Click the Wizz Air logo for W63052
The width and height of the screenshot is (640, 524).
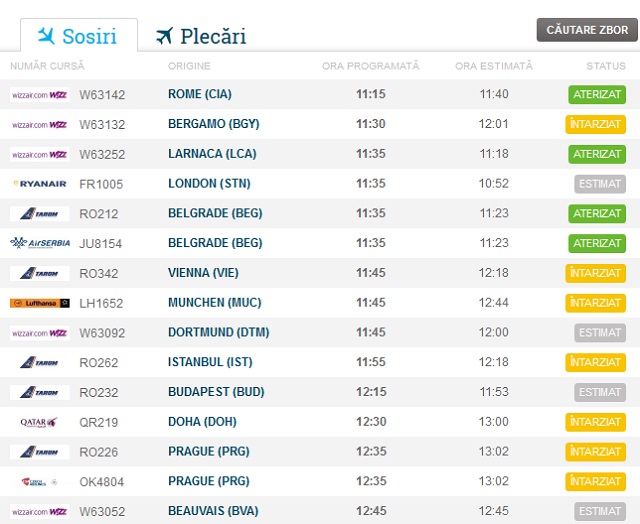tap(39, 512)
